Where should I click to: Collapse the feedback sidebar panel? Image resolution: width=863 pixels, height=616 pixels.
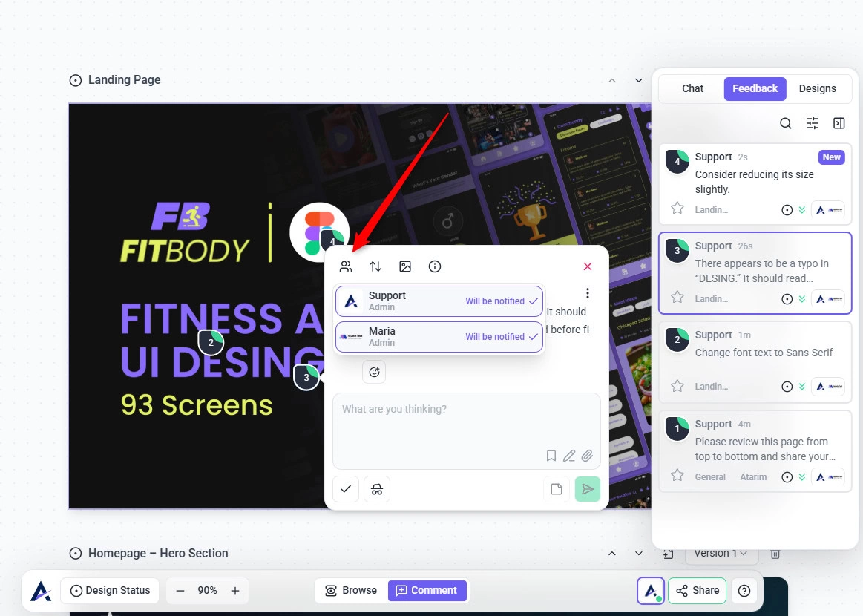pyautogui.click(x=839, y=123)
